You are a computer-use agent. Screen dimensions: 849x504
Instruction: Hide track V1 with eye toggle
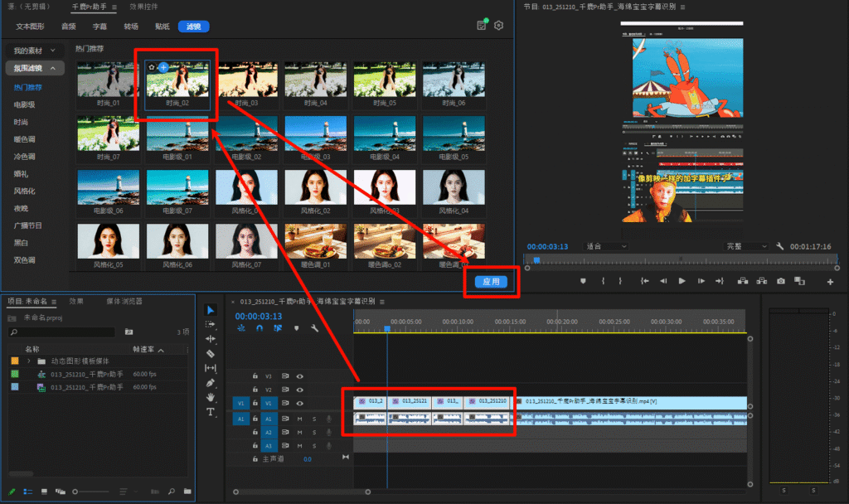(300, 404)
